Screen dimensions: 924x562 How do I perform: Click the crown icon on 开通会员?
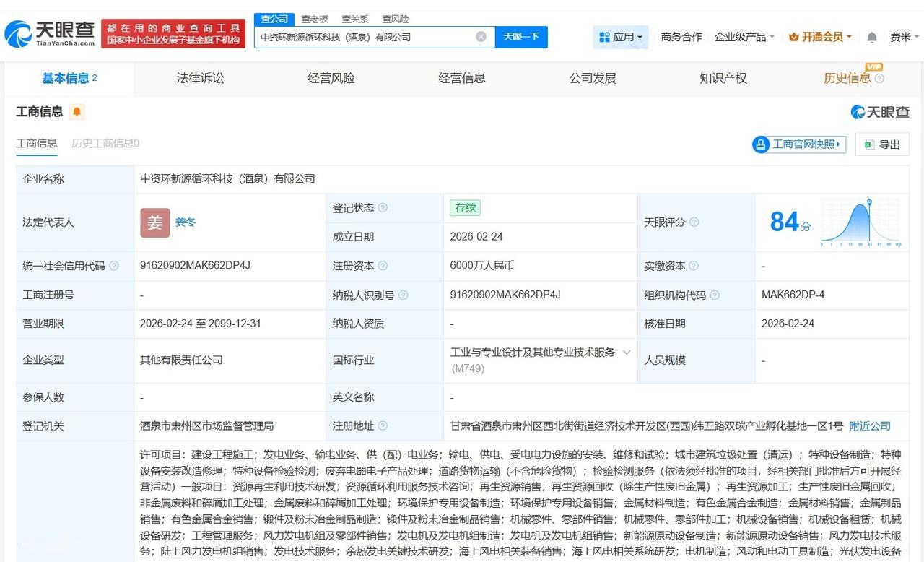pos(794,35)
